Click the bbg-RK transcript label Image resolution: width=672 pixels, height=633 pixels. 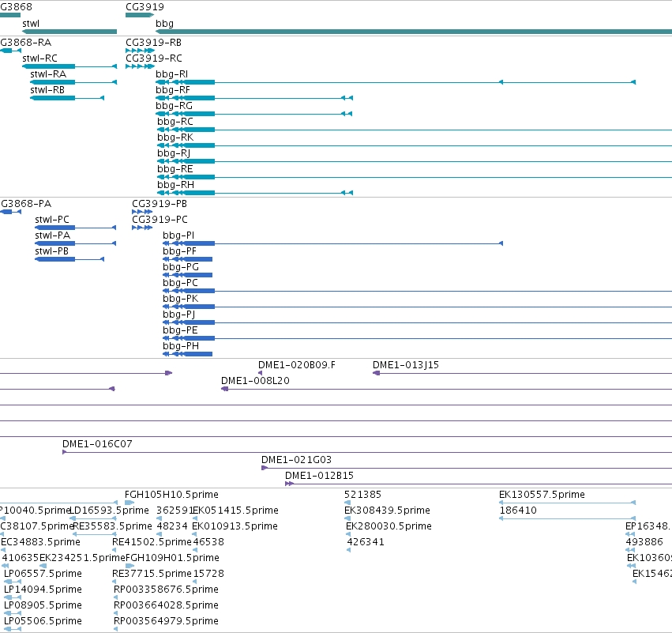coord(175,138)
